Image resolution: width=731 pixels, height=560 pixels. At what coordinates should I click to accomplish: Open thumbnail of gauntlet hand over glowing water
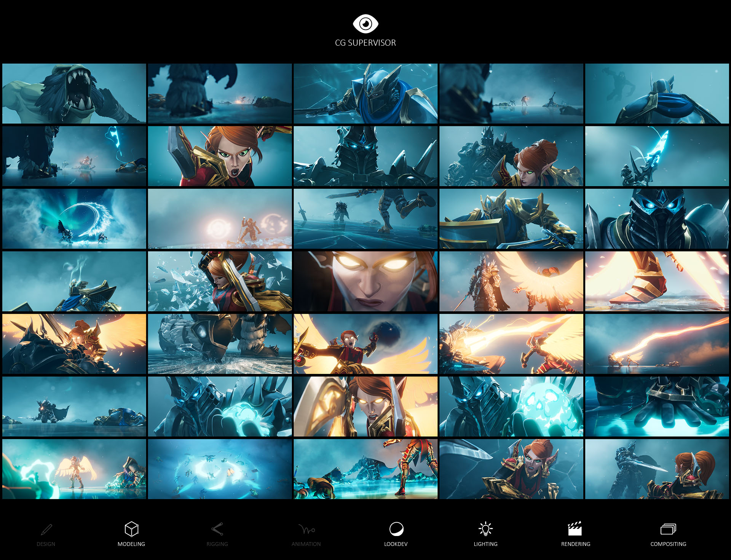pyautogui.click(x=657, y=407)
